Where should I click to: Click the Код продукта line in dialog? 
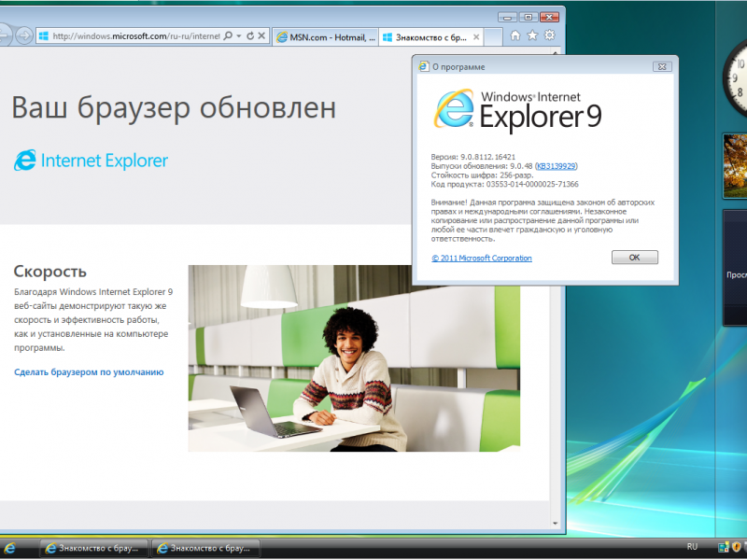(x=504, y=184)
